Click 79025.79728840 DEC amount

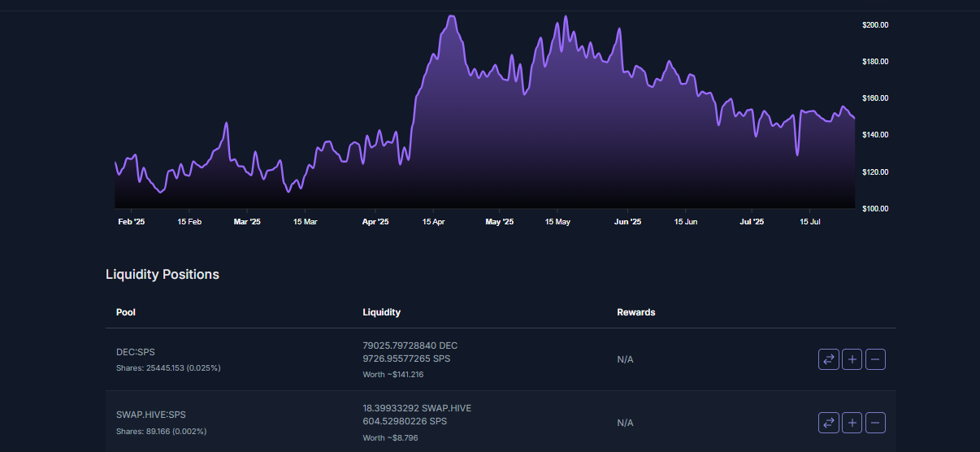410,346
